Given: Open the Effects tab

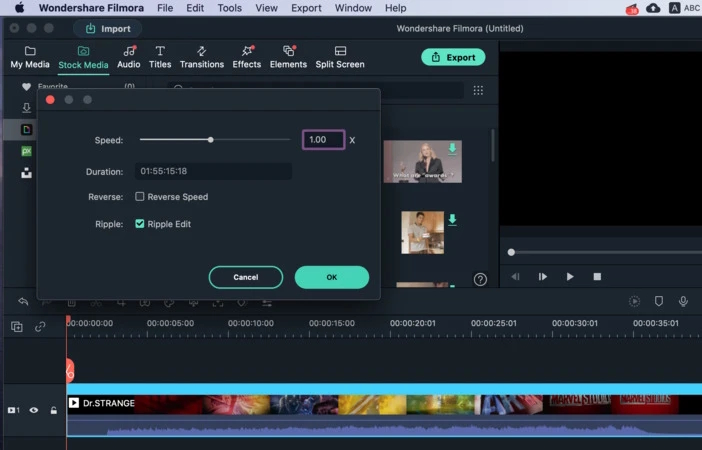Looking at the screenshot, I should (x=246, y=57).
